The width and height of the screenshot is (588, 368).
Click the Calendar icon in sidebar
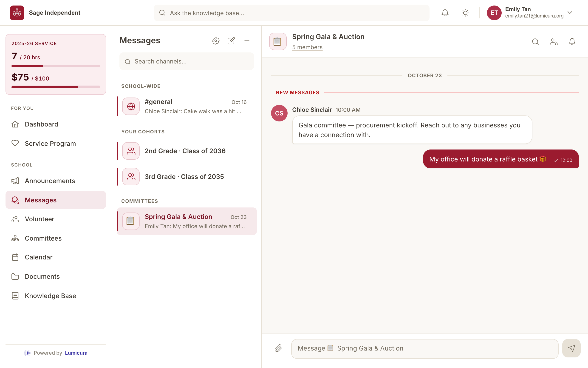point(15,257)
